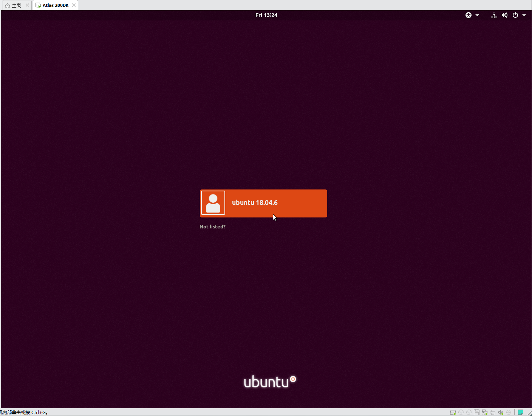The height and width of the screenshot is (416, 532).
Task: Click the volume speaker icon in top bar
Action: (504, 15)
